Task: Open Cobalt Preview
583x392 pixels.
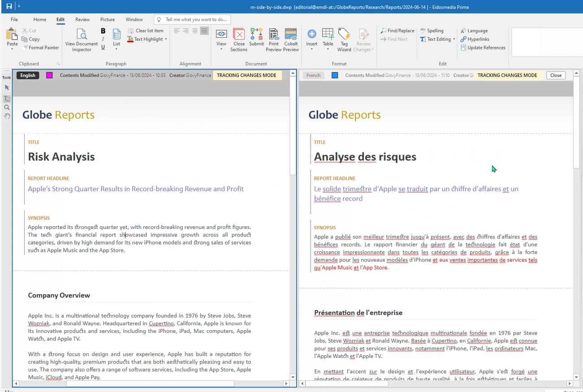Action: click(291, 40)
